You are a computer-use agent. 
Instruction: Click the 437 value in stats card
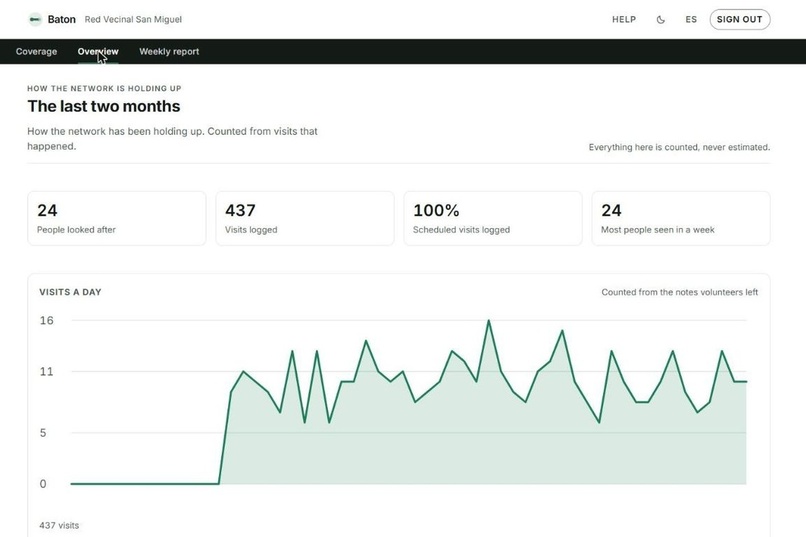click(x=240, y=210)
